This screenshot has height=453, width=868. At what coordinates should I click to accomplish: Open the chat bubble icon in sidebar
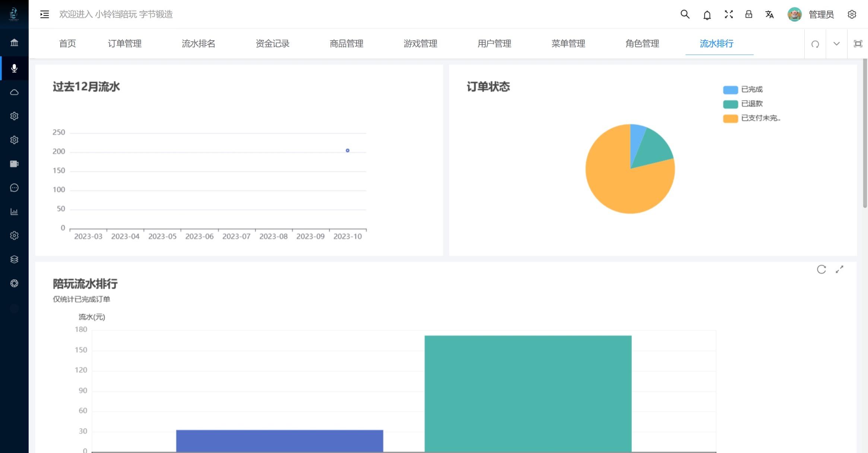point(14,188)
